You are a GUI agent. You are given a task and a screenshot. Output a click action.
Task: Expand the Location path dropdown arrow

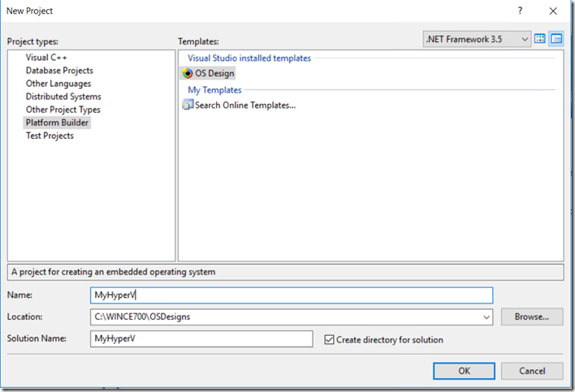486,317
